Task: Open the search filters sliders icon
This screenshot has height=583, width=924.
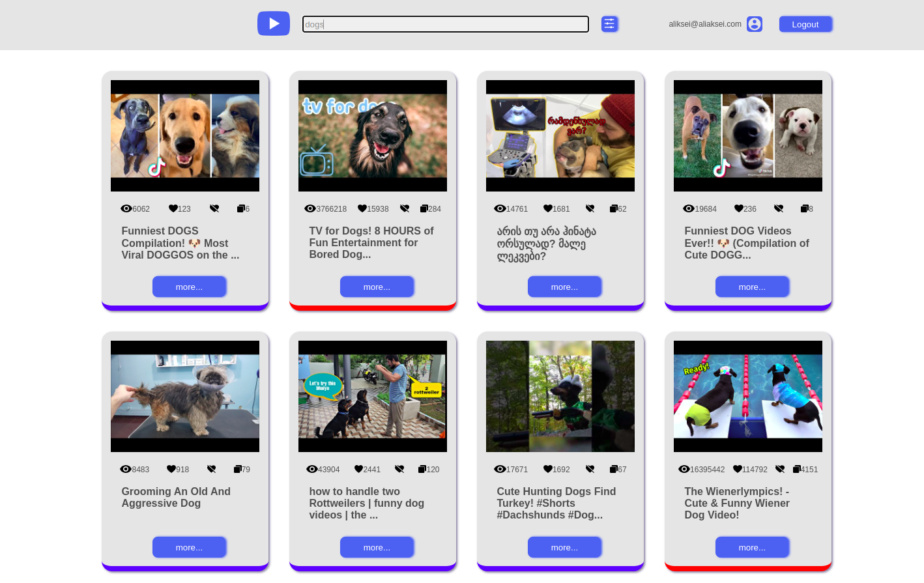Action: pyautogui.click(x=609, y=23)
